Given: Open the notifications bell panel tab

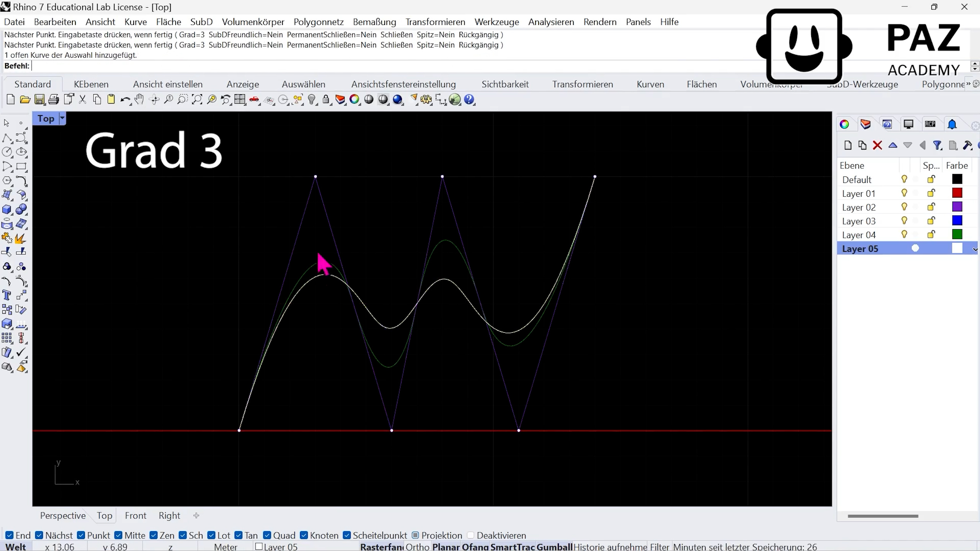Looking at the screenshot, I should coord(952,124).
